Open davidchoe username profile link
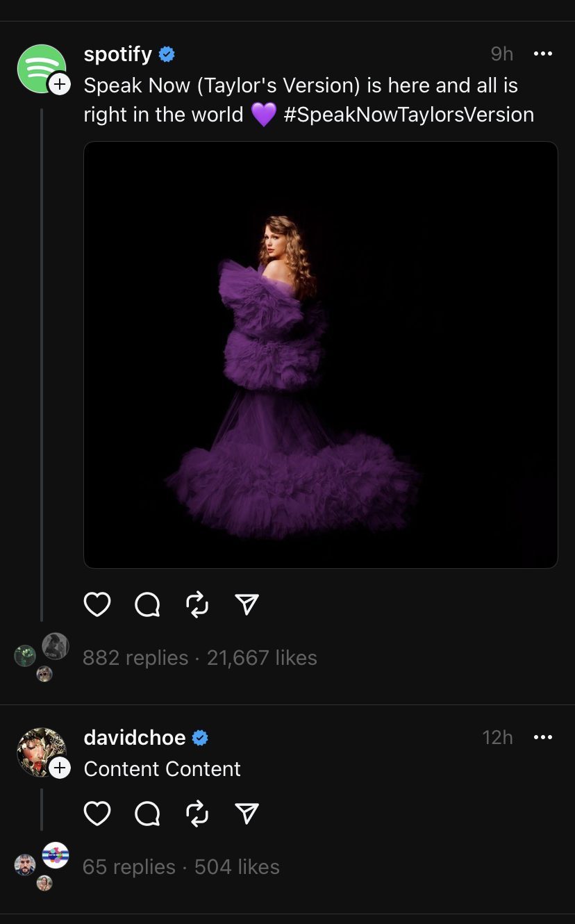This screenshot has width=575, height=924. click(135, 738)
